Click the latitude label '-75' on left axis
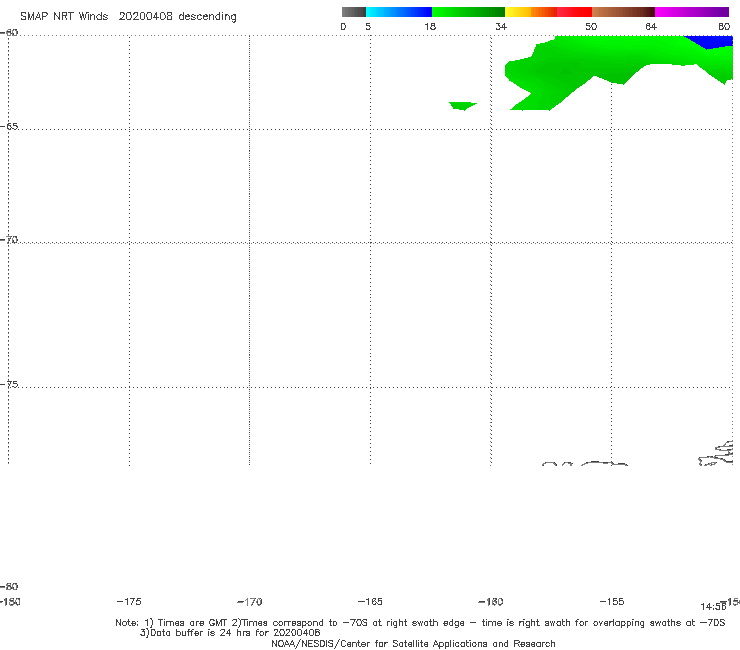The width and height of the screenshot is (740, 650). click(x=9, y=384)
